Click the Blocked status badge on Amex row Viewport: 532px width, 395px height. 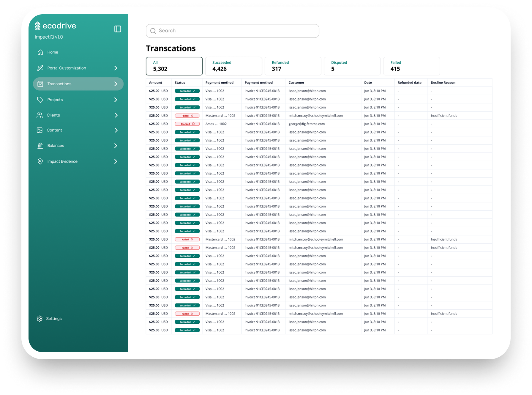tap(187, 124)
